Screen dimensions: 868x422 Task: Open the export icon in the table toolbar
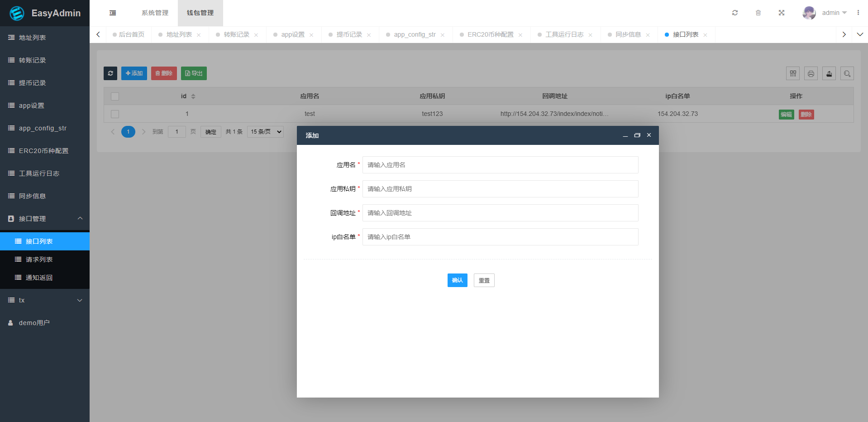click(x=829, y=73)
